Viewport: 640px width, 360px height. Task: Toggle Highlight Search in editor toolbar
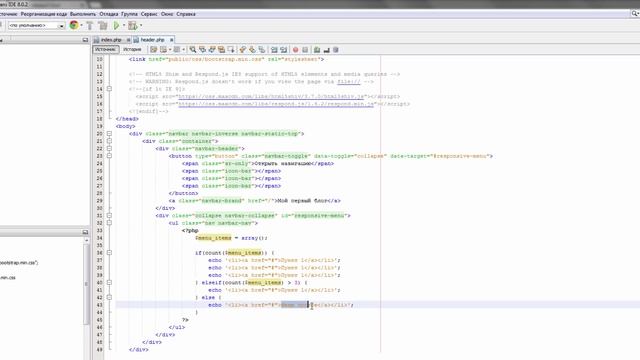coord(221,50)
